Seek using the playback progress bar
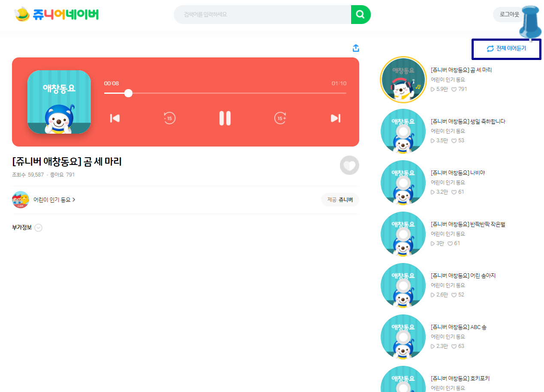544x392 pixels. pos(225,93)
